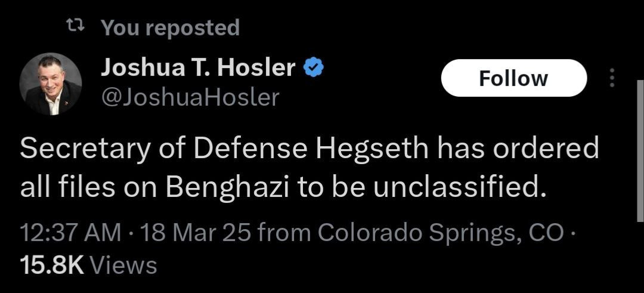Select the Colorado Springs, CO location
This screenshot has height=293, width=644.
(x=440, y=232)
